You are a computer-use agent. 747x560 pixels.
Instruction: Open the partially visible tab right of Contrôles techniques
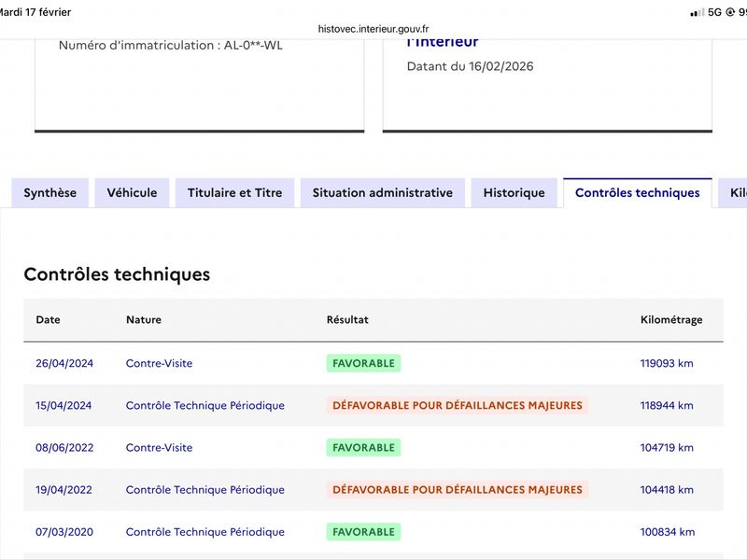(x=736, y=193)
